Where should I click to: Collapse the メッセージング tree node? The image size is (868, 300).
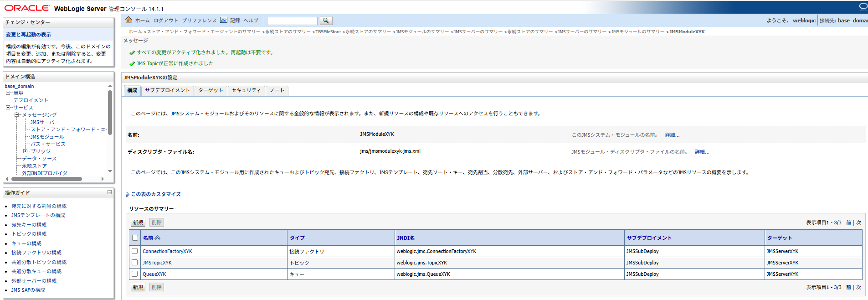coord(16,115)
